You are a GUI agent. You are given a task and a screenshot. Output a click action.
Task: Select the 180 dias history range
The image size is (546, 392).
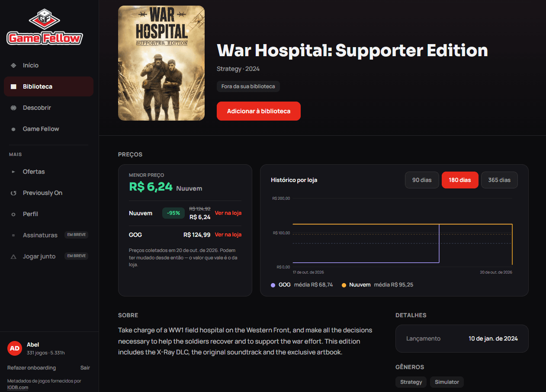460,180
